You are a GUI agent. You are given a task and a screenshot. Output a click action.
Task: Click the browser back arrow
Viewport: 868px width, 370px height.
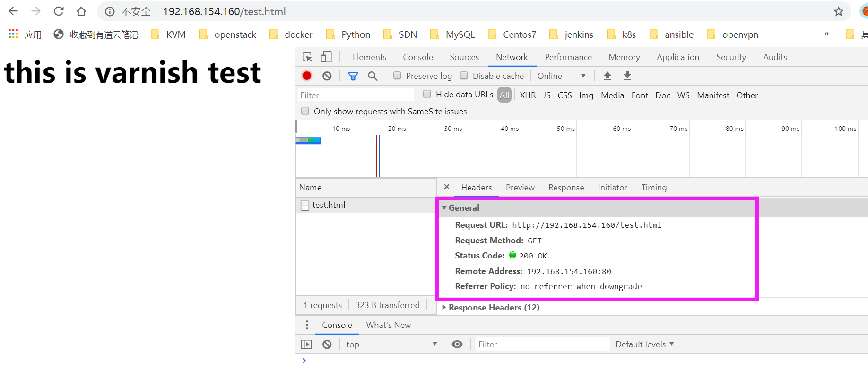point(13,11)
